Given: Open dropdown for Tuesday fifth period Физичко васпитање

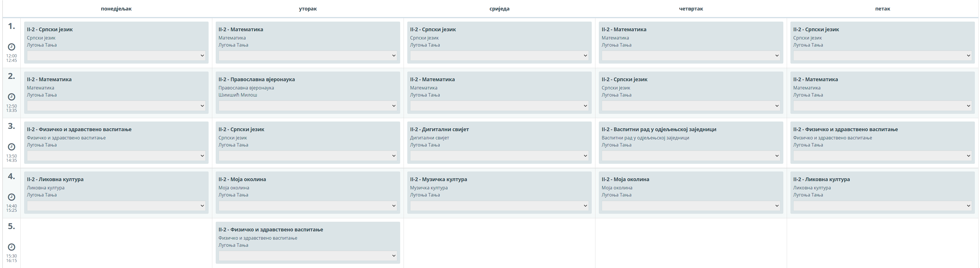Looking at the screenshot, I should 307,256.
